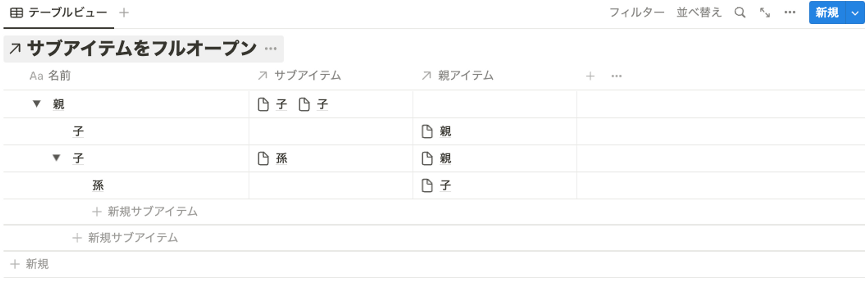Click 新規 at the table bottom
The width and height of the screenshot is (868, 282).
pyautogui.click(x=30, y=264)
